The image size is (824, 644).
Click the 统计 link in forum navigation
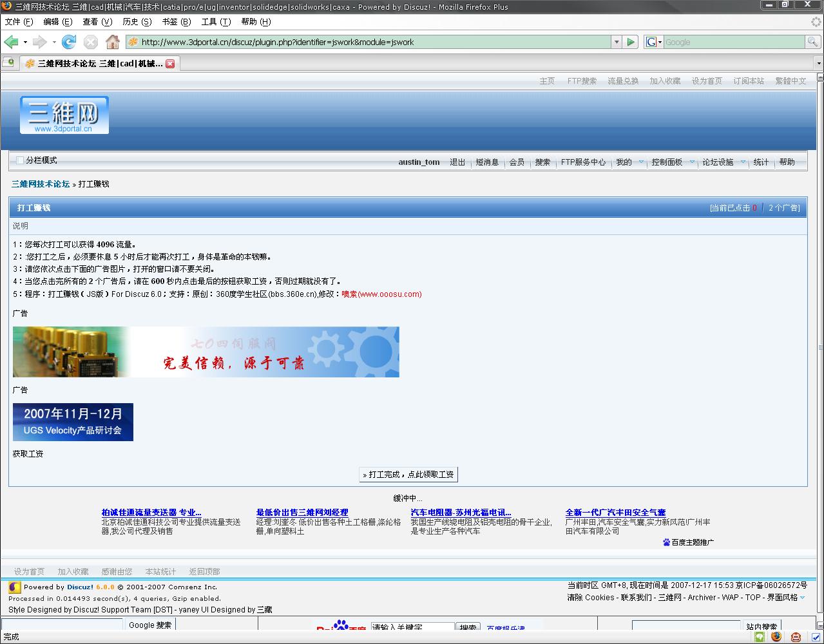coord(761,162)
